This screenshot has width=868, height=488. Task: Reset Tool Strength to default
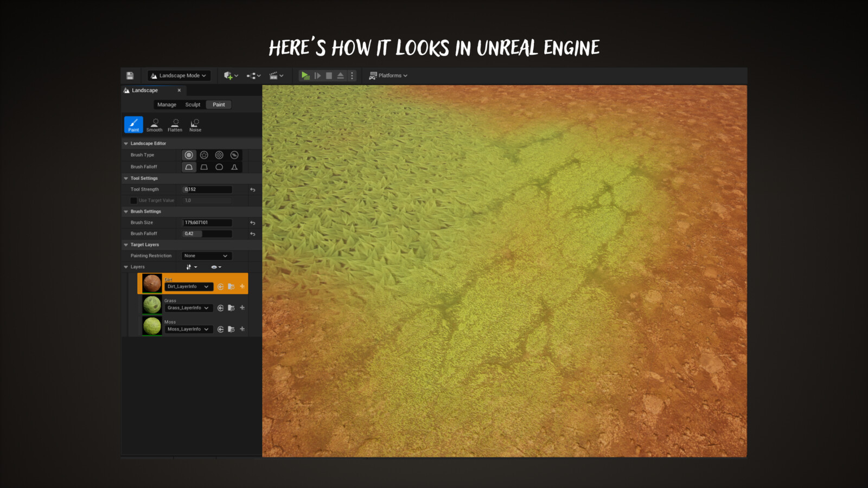coord(253,190)
